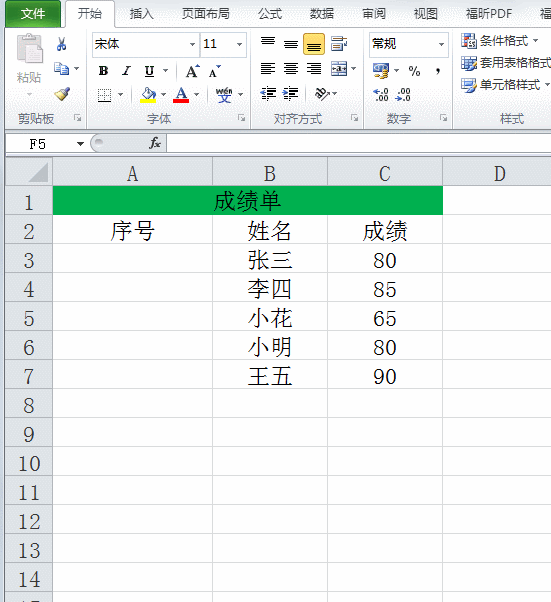Click accounting number format icon

point(381,71)
